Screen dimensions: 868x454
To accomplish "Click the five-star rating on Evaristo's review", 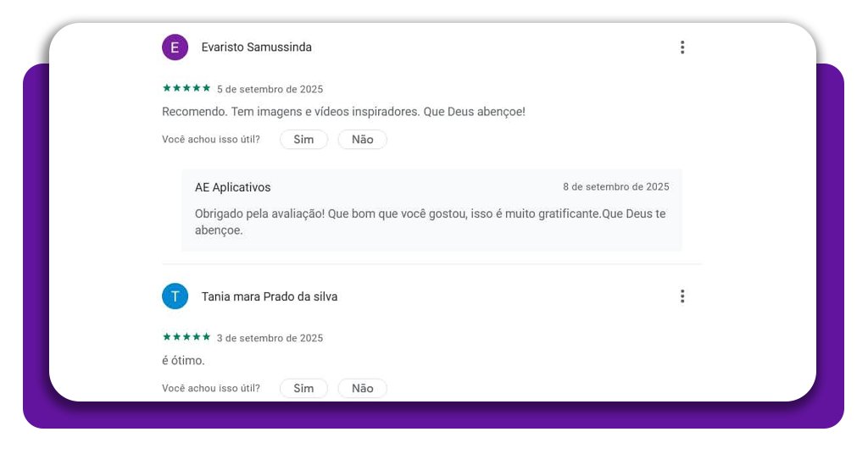I will [x=186, y=88].
